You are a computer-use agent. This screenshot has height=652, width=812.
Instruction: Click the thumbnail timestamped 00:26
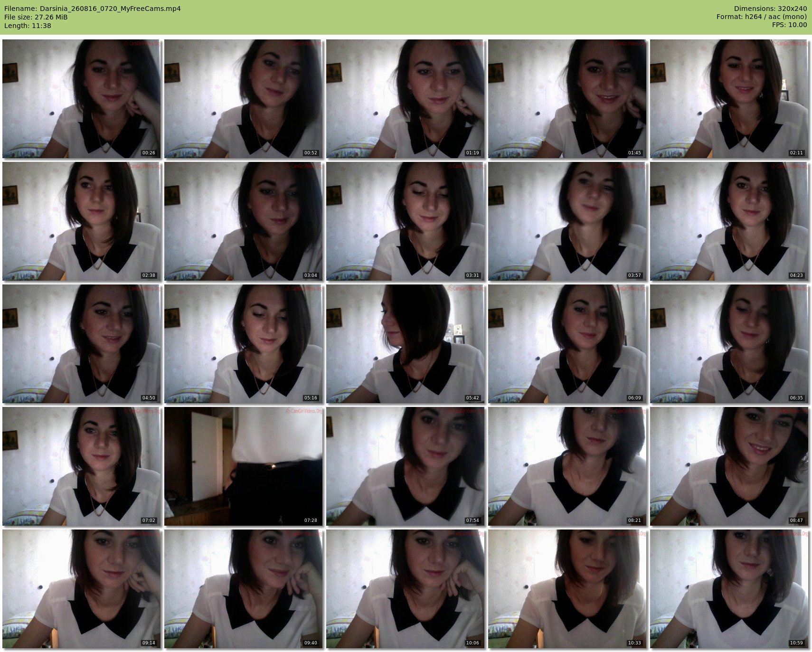click(81, 99)
